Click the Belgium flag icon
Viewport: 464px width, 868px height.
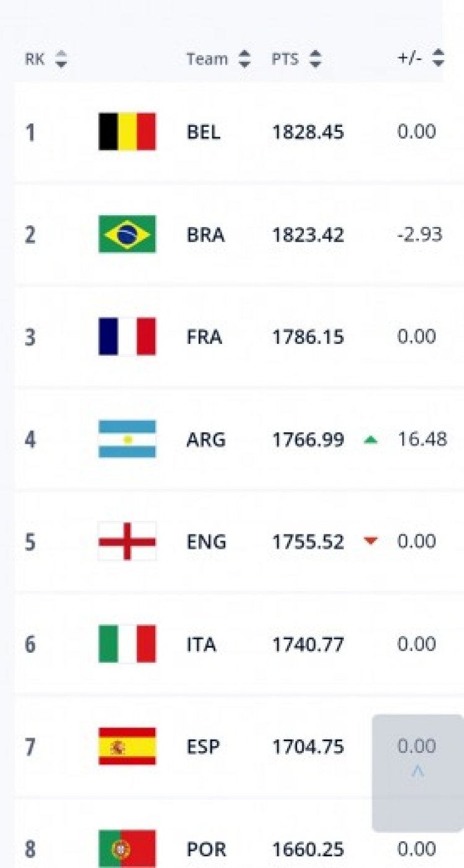(x=127, y=131)
